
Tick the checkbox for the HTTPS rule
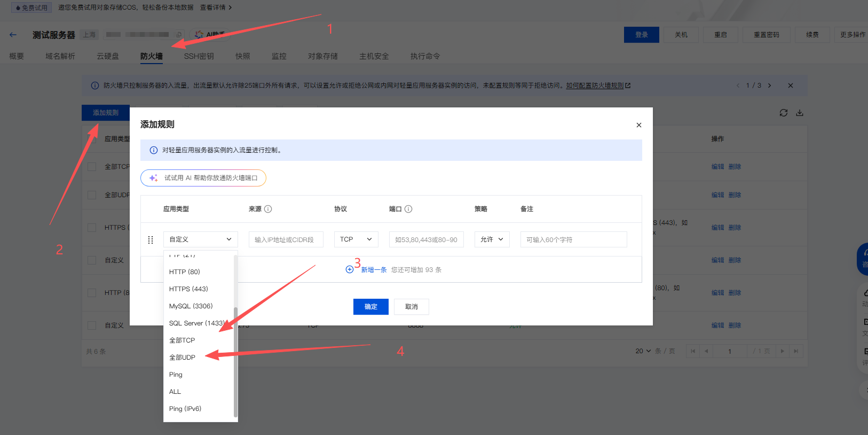coord(92,228)
